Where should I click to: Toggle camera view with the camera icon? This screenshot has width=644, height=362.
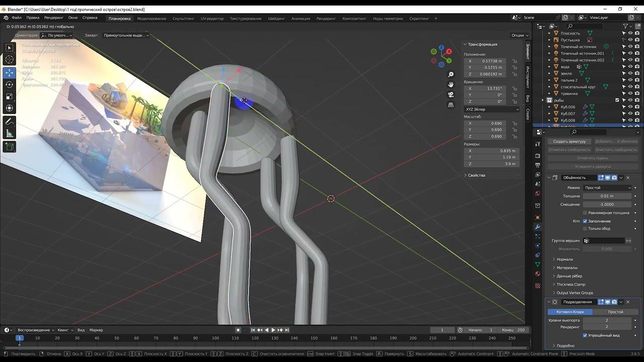pos(451,95)
